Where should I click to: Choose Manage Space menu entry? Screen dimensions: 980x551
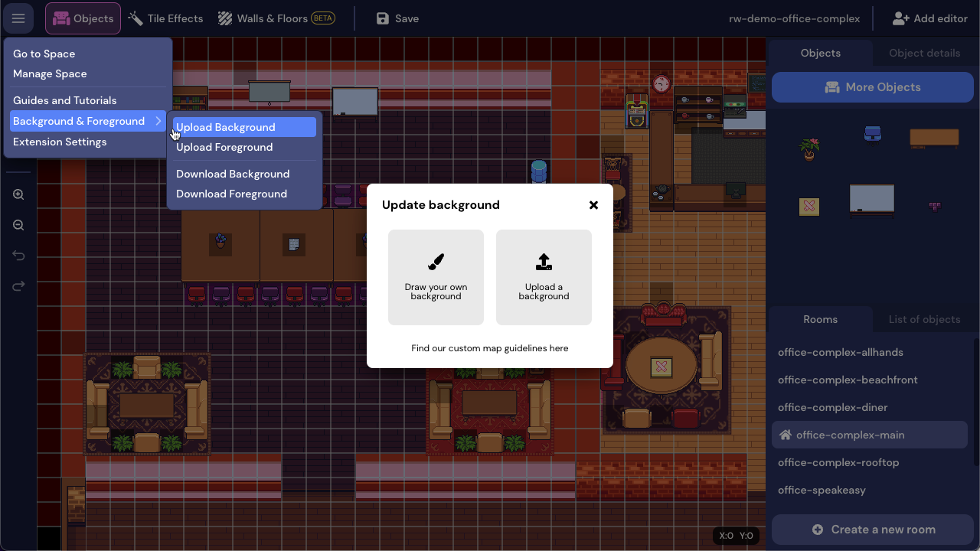pyautogui.click(x=50, y=73)
